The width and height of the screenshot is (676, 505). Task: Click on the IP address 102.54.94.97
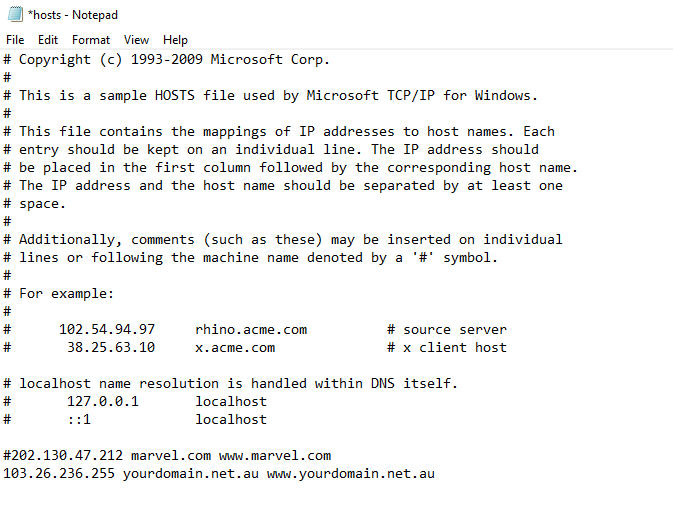(x=107, y=329)
